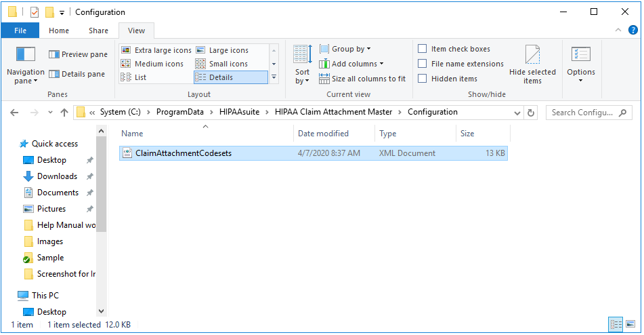Viewport: 644px width, 335px height.
Task: Switch to the Share ribbon tab
Action: tap(98, 31)
